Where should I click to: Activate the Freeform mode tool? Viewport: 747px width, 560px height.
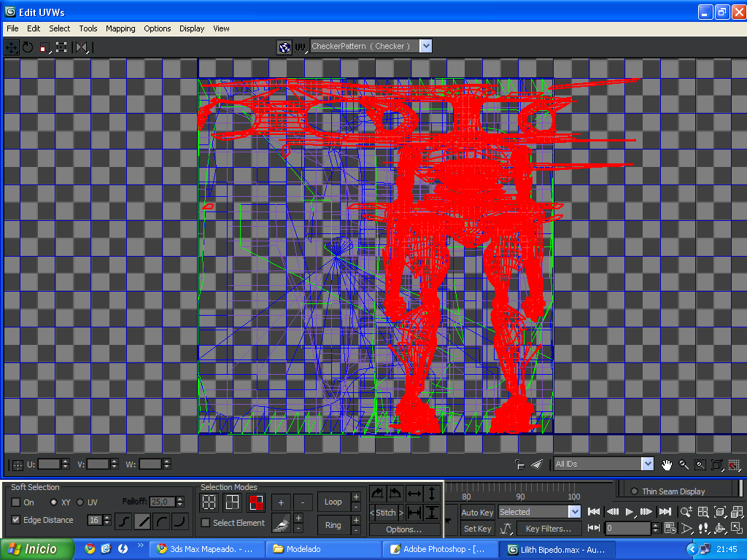pos(61,47)
